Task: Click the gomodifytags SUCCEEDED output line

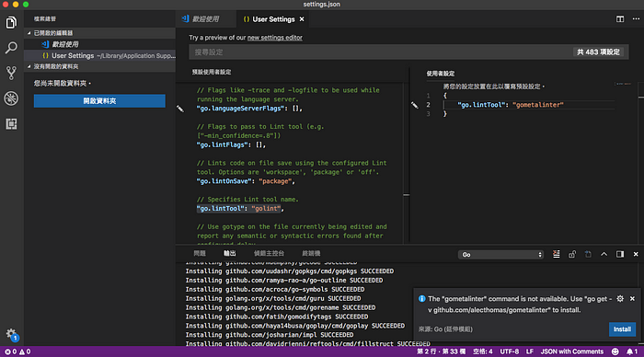Action: click(276, 317)
